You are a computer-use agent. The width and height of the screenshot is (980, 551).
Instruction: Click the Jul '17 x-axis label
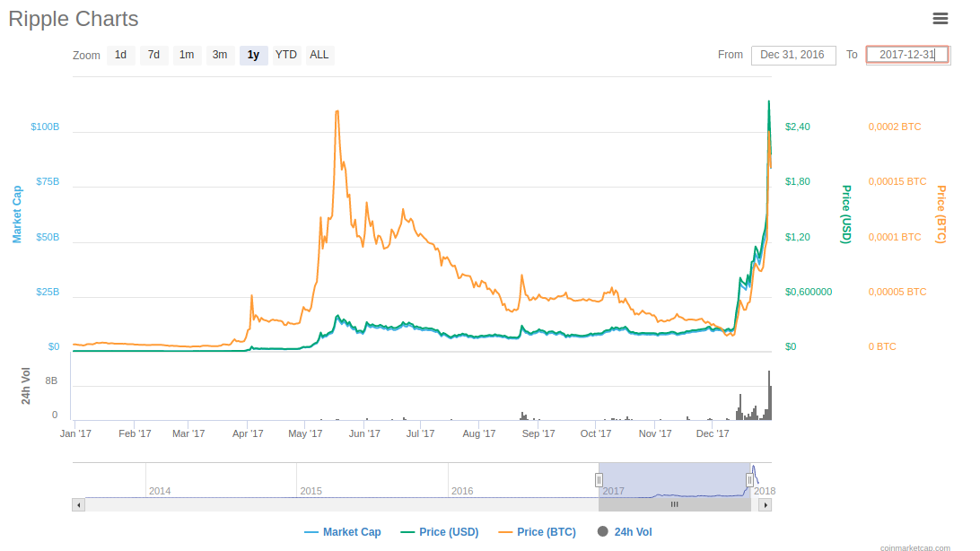[x=420, y=433]
